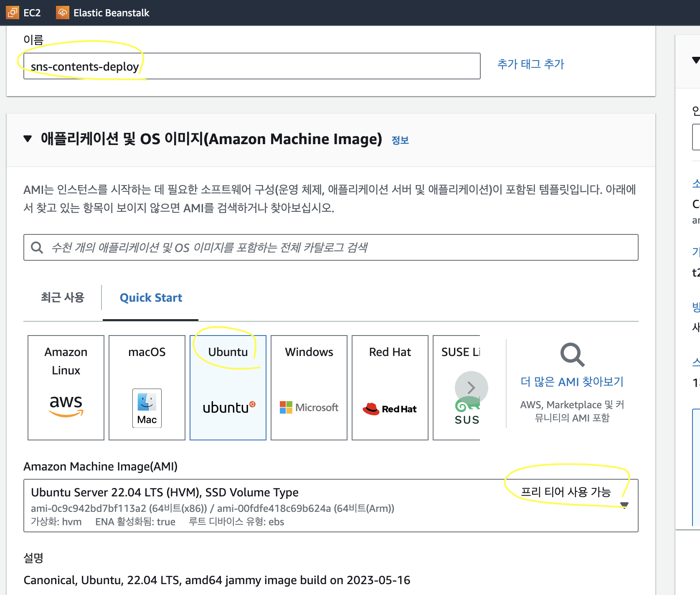Screen dimensions: 700x595
Task: Show more OS cards with the right arrow
Action: [471, 388]
